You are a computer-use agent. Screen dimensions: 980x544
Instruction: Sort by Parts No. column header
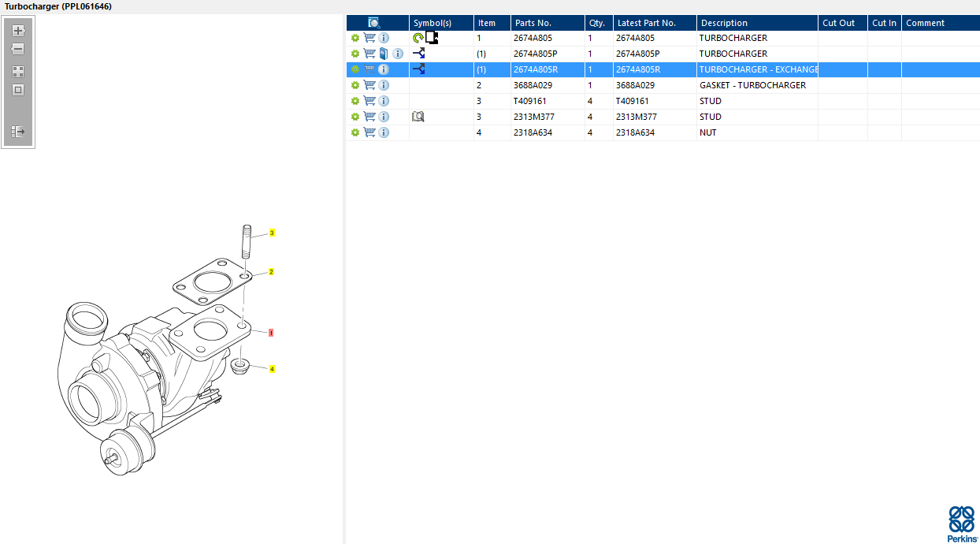click(548, 23)
